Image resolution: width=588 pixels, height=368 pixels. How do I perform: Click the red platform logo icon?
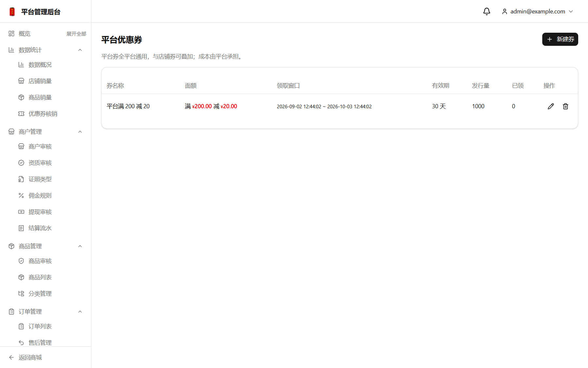coord(12,12)
